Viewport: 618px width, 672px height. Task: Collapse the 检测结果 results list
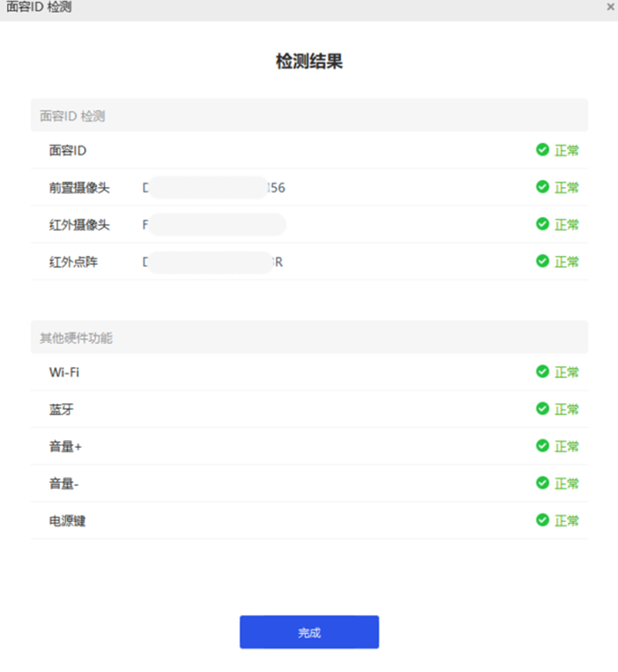pyautogui.click(x=309, y=61)
